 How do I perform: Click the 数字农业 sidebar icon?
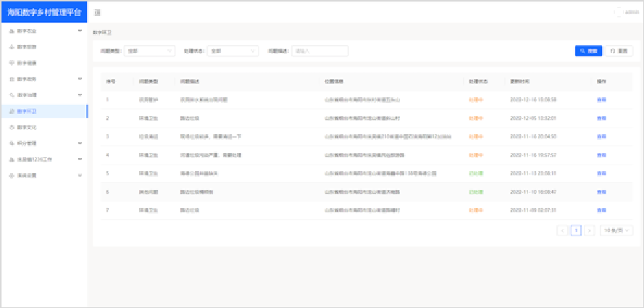click(x=11, y=31)
